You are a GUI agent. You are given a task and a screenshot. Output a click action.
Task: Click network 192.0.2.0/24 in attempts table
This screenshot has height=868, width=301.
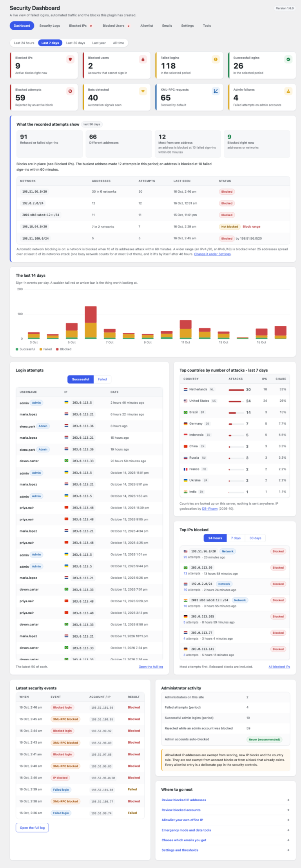tap(33, 203)
